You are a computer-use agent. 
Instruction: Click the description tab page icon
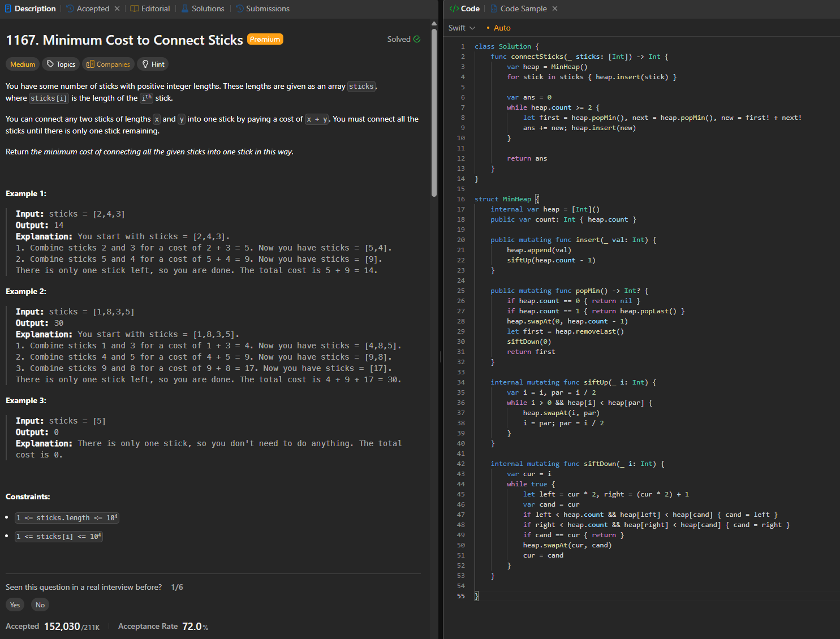(x=8, y=8)
